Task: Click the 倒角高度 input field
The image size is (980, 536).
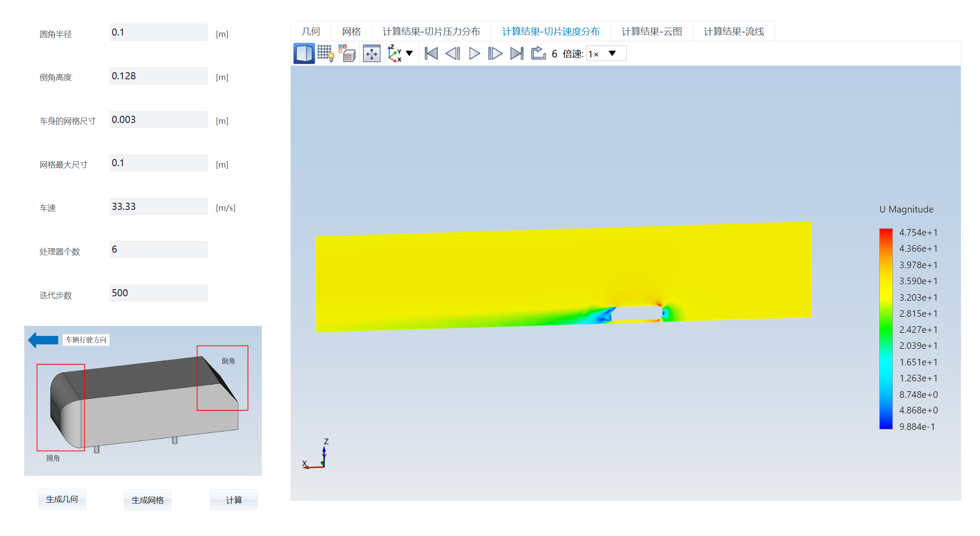Action: click(159, 76)
